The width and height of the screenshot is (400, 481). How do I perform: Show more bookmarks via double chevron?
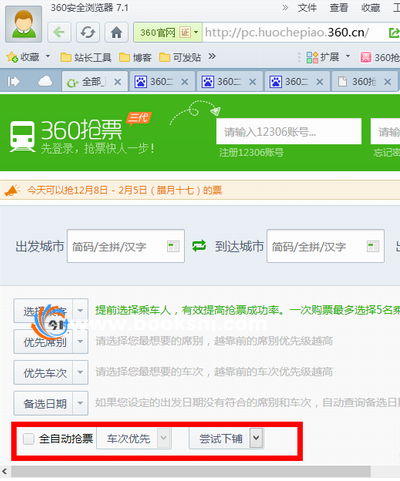pos(212,56)
